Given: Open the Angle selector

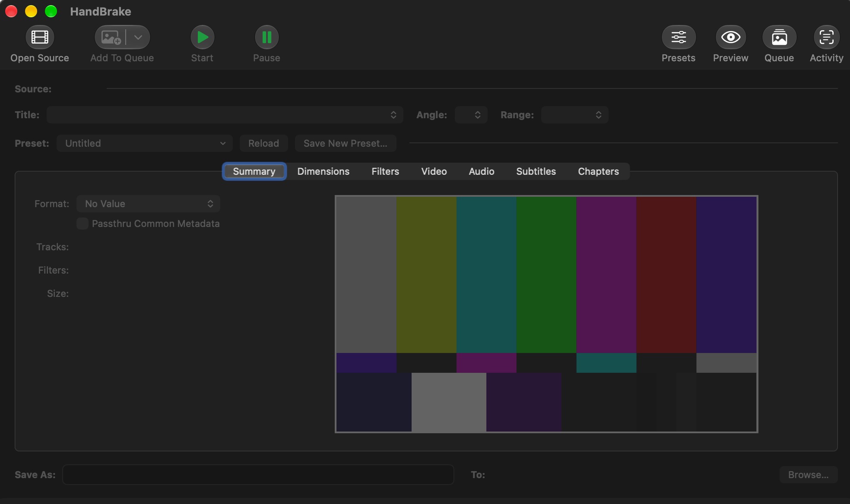Looking at the screenshot, I should click(x=471, y=115).
